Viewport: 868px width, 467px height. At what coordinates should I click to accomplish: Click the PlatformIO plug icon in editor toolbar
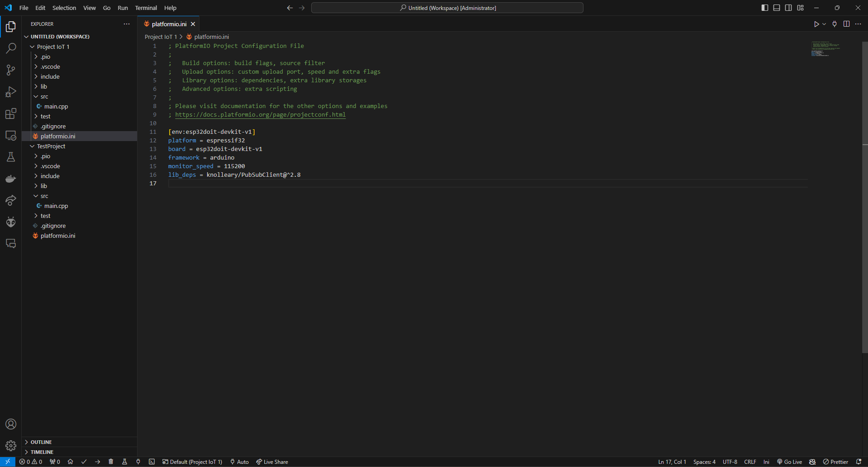(x=835, y=24)
